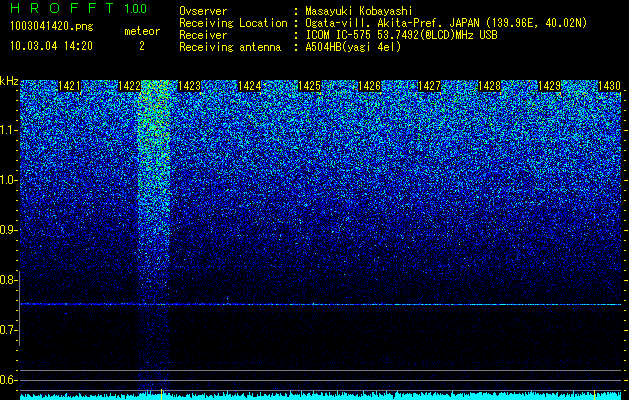The height and width of the screenshot is (400, 629).
Task: Click the 0.8 kHz axis label
Action: coord(8,280)
